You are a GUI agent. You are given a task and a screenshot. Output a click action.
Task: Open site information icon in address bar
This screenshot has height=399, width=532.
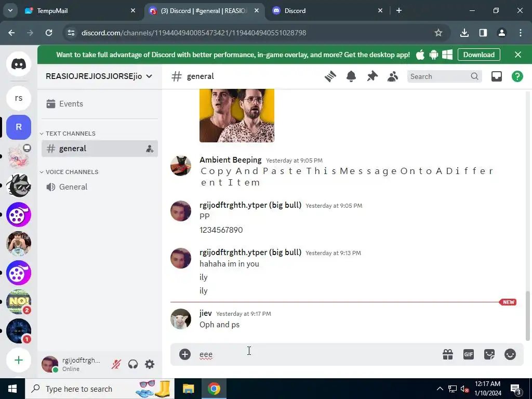[71, 33]
